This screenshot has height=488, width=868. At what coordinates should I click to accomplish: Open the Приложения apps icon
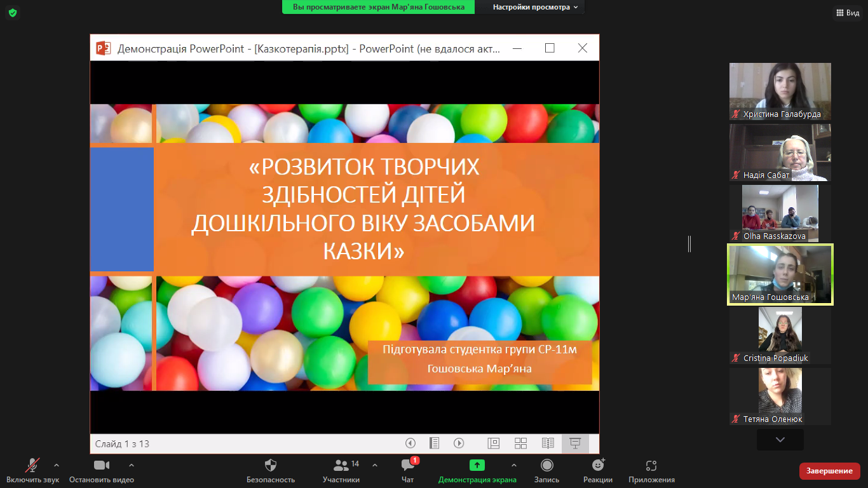(x=651, y=466)
